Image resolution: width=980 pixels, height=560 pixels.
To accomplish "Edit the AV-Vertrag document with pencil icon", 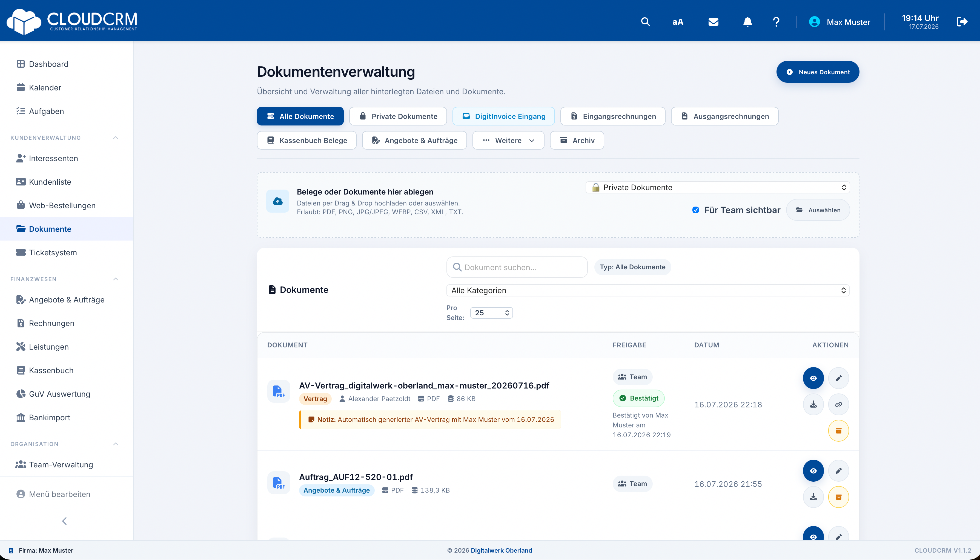I will click(x=838, y=378).
